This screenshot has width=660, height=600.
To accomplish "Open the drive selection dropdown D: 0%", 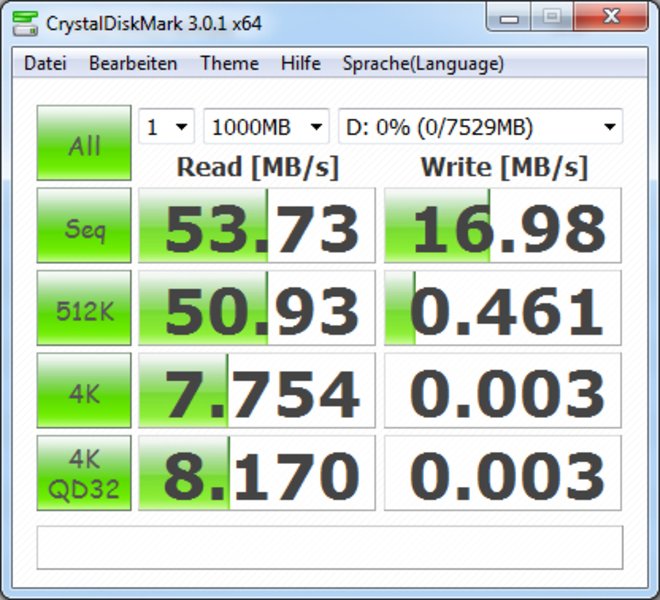I will point(480,126).
